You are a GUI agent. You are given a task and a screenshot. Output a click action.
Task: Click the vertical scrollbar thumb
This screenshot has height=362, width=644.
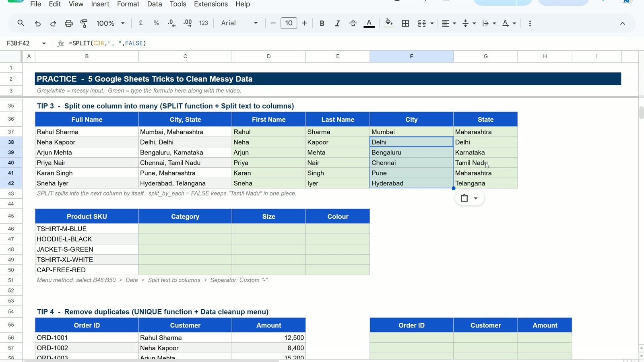(641, 112)
